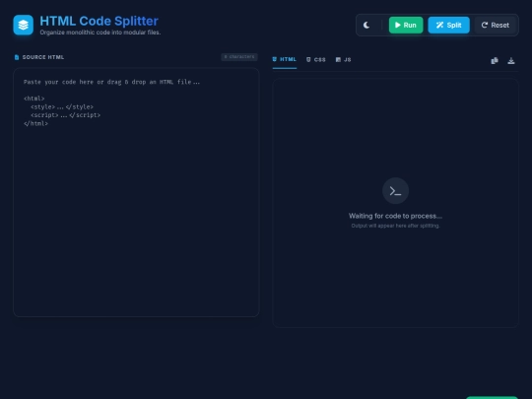
Task: Select the JS output tab
Action: pyautogui.click(x=344, y=60)
